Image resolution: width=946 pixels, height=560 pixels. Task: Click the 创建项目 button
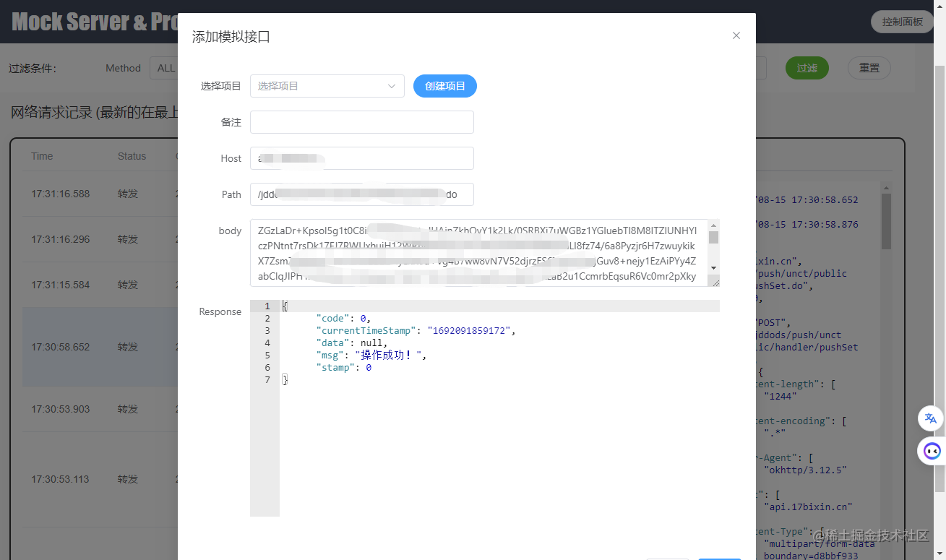[x=445, y=86]
